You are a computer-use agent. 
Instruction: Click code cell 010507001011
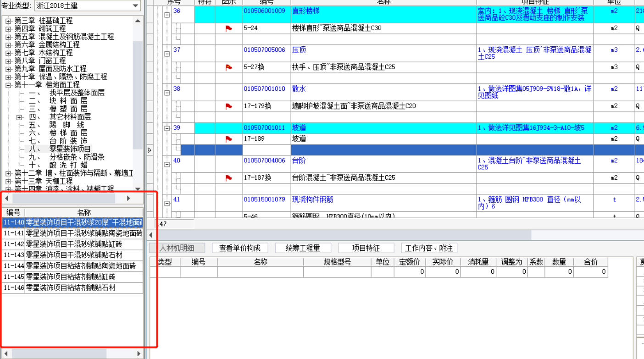[266, 128]
